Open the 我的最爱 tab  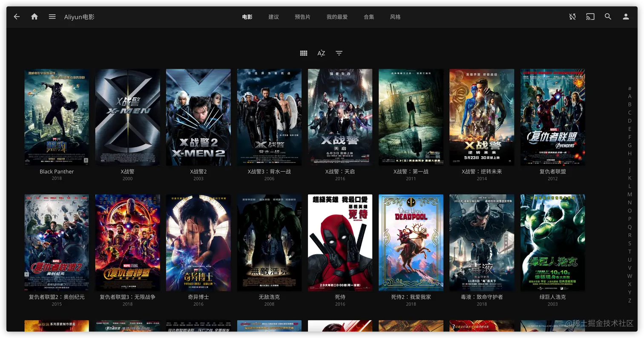pyautogui.click(x=337, y=17)
